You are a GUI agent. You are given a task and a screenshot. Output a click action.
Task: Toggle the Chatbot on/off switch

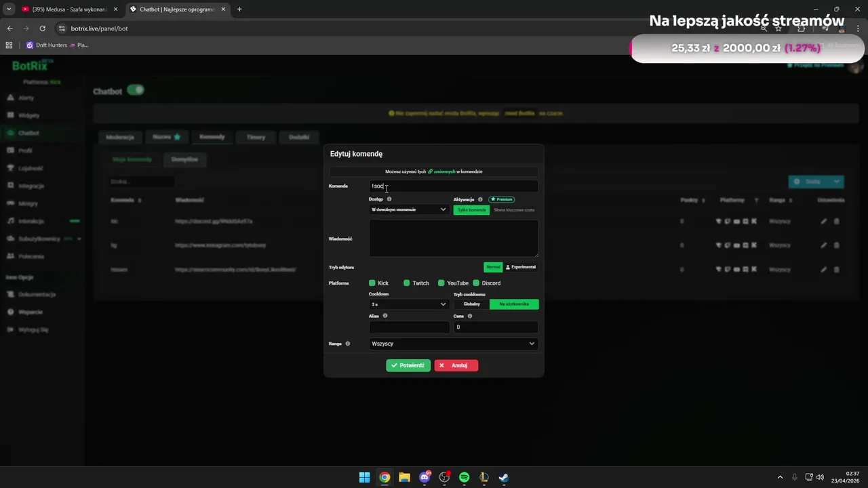click(136, 90)
